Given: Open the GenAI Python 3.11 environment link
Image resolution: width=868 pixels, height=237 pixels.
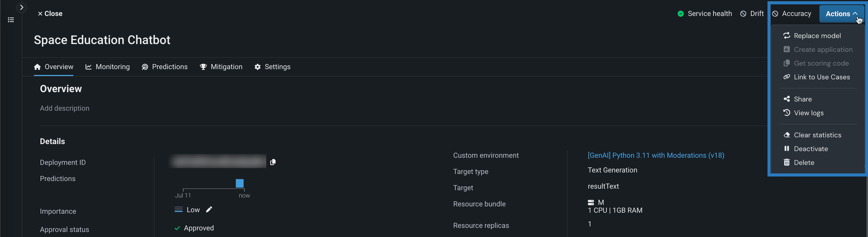Looking at the screenshot, I should pyautogui.click(x=656, y=155).
